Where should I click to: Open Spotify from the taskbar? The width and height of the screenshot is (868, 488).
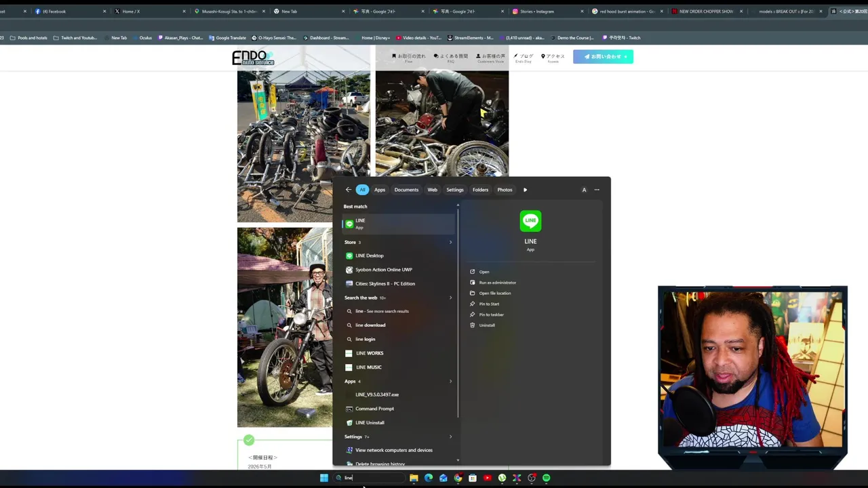click(546, 478)
